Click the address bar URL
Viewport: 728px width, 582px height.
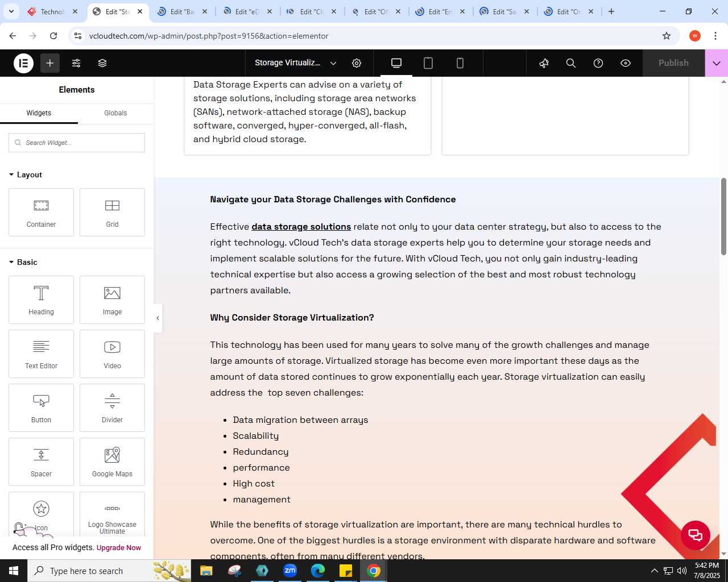point(209,36)
